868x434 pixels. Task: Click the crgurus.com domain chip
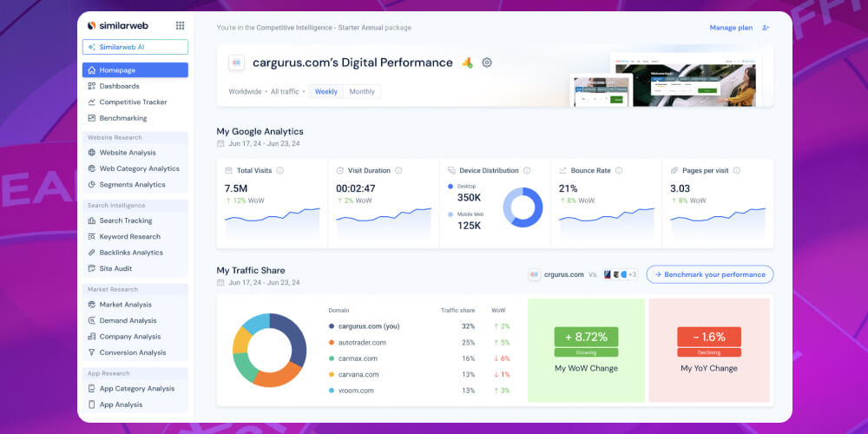point(556,274)
